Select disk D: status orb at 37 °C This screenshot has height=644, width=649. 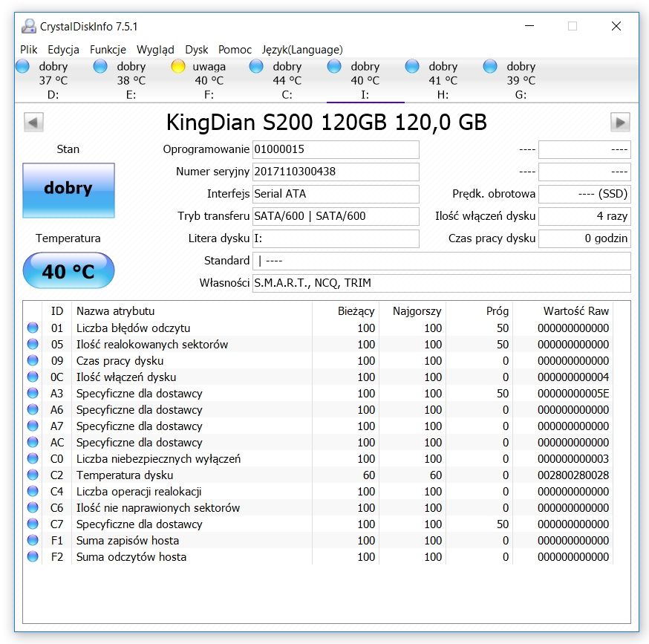(x=23, y=66)
